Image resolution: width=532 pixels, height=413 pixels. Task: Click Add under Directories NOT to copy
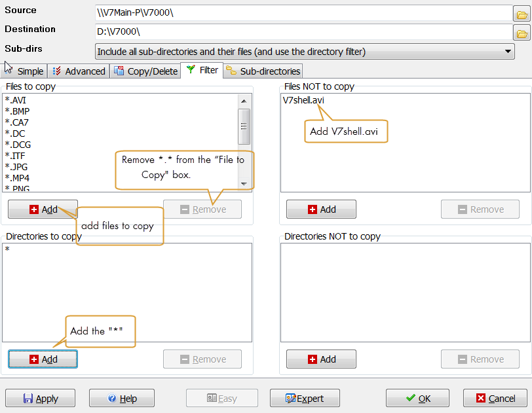(x=321, y=359)
